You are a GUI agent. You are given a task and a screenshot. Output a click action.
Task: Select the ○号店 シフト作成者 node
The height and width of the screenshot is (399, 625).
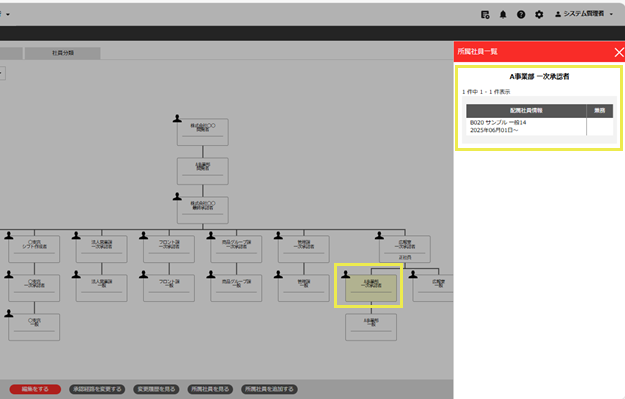point(34,249)
